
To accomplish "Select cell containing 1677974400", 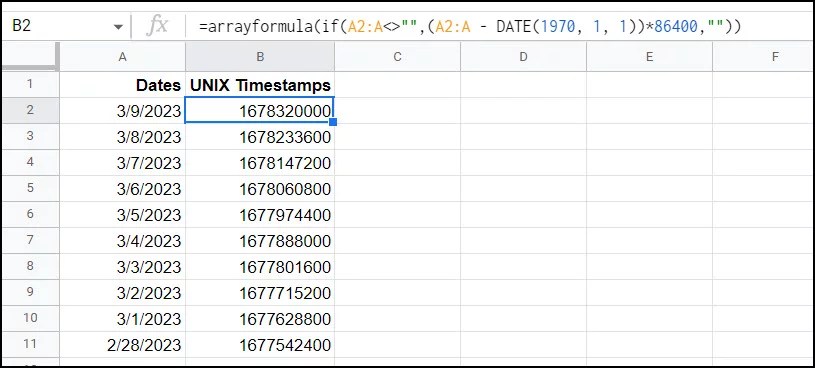I will [x=260, y=214].
